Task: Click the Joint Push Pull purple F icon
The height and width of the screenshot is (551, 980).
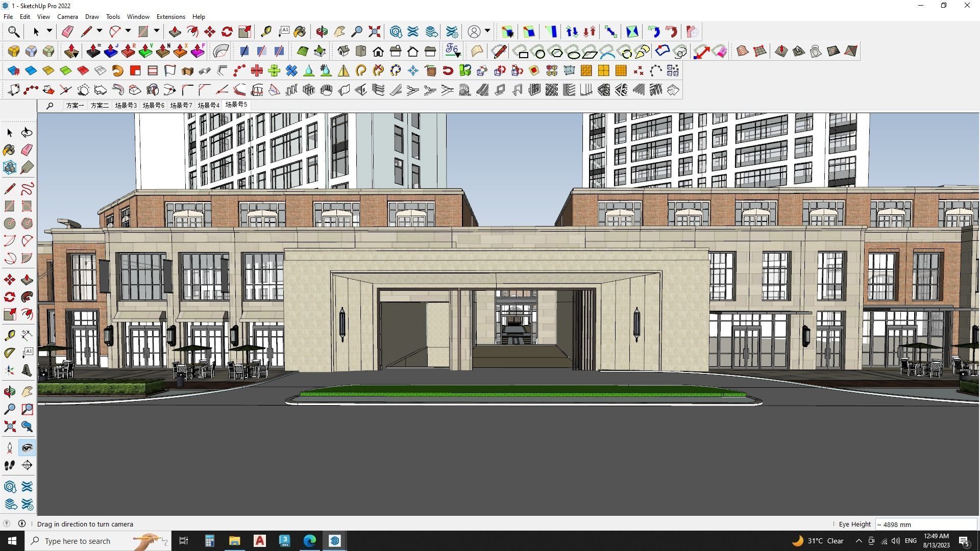Action: pyautogui.click(x=198, y=51)
